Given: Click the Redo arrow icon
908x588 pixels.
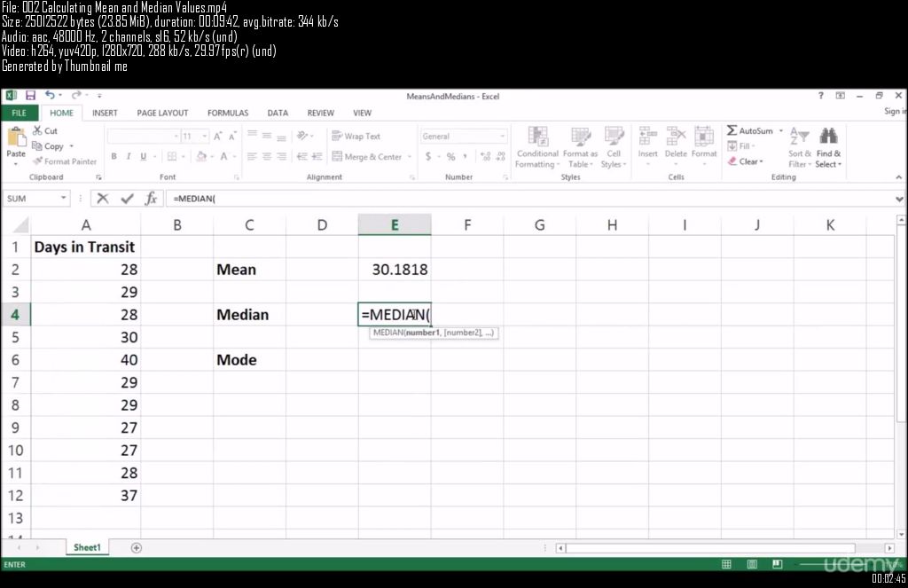Looking at the screenshot, I should click(x=76, y=95).
